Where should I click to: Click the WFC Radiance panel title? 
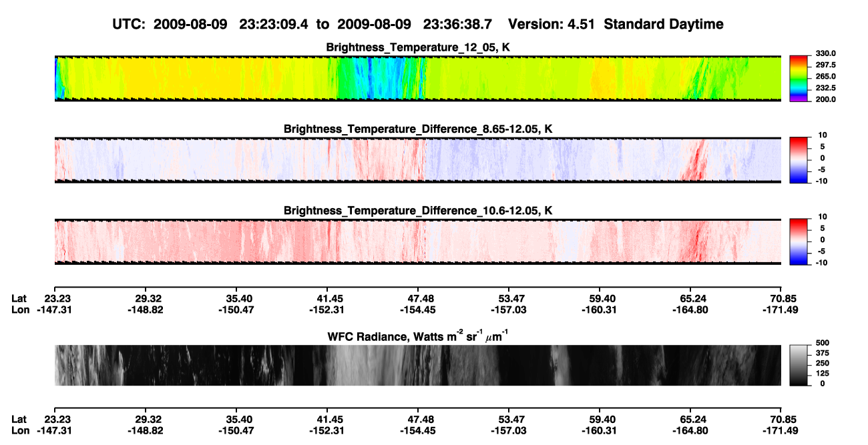tap(418, 336)
